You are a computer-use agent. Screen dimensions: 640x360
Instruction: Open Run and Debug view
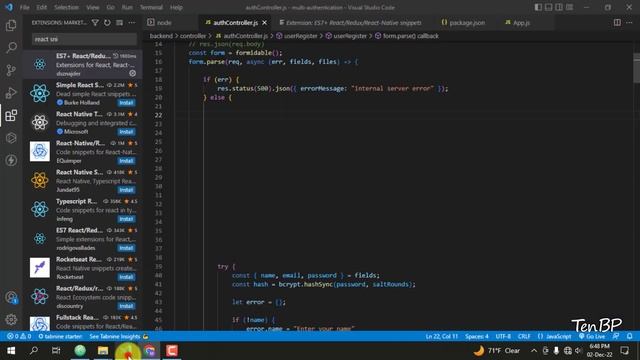coord(11,93)
